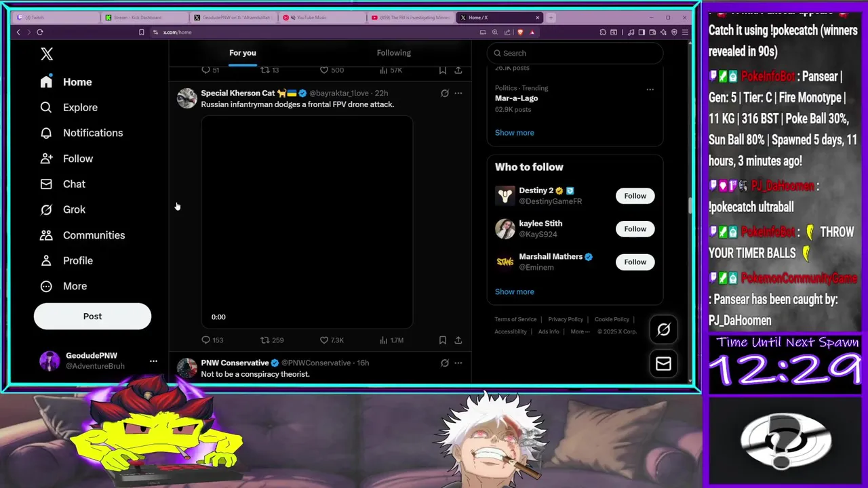Click the Post button

(x=92, y=317)
